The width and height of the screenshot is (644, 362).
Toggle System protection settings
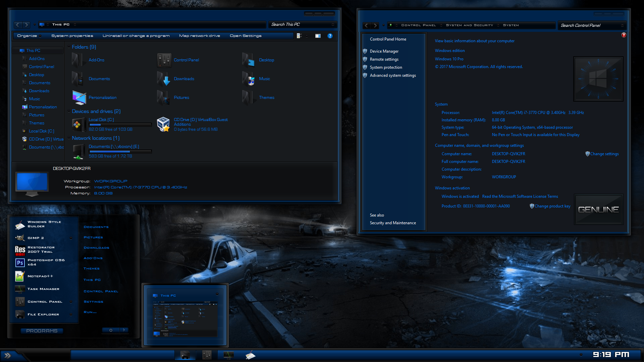pos(385,67)
